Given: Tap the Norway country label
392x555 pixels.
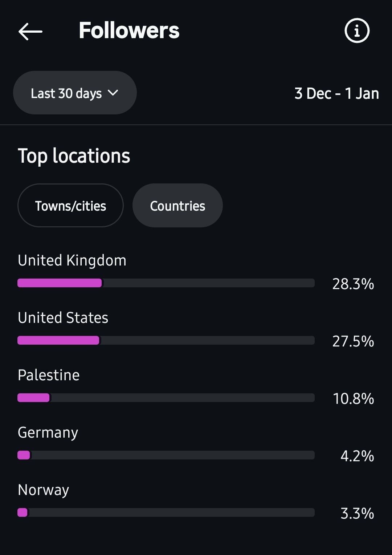Looking at the screenshot, I should point(43,490).
